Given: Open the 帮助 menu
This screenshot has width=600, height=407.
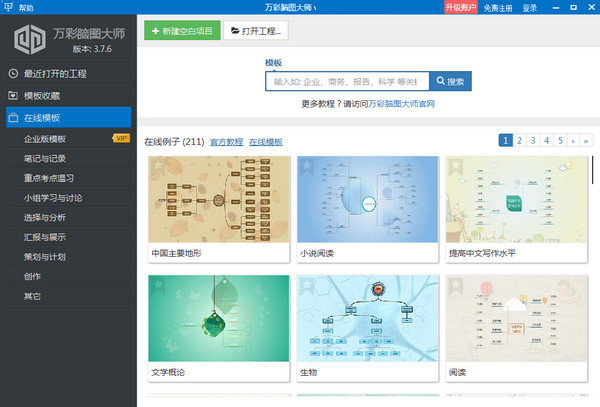Looking at the screenshot, I should 26,8.
